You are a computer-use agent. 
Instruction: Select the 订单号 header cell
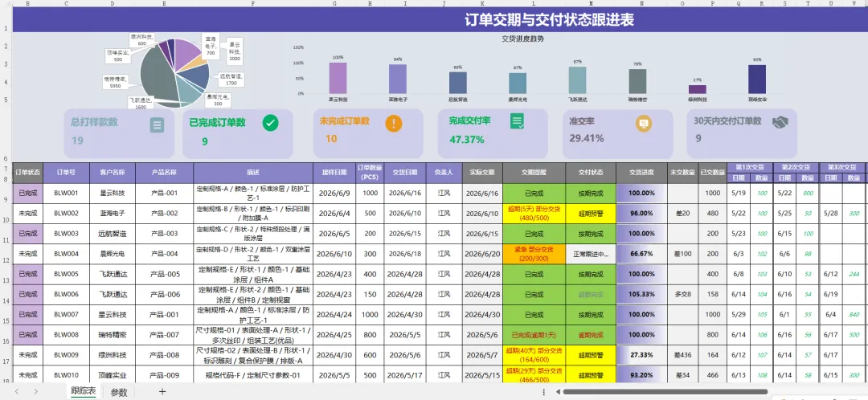pos(67,173)
